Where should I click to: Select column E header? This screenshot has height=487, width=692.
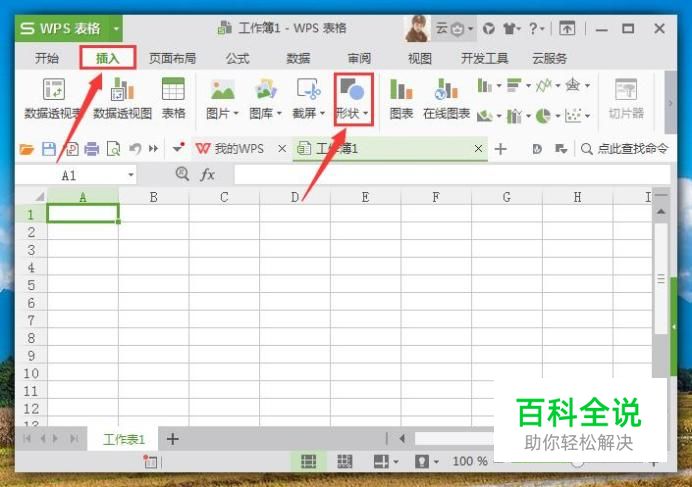click(x=365, y=197)
